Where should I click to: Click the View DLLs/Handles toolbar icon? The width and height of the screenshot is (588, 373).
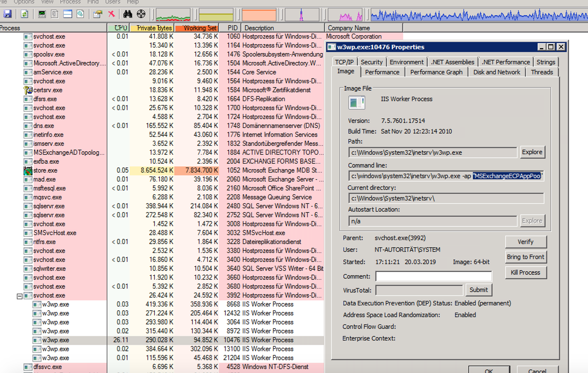[80, 14]
